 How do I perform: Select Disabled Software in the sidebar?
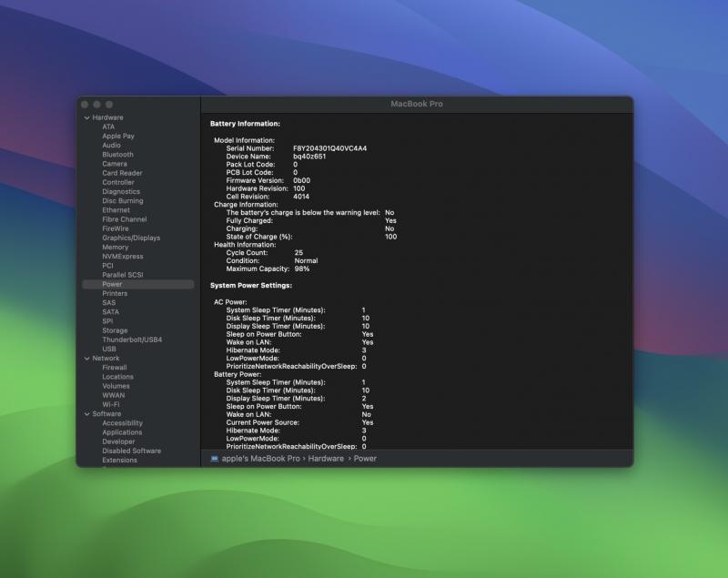(131, 451)
